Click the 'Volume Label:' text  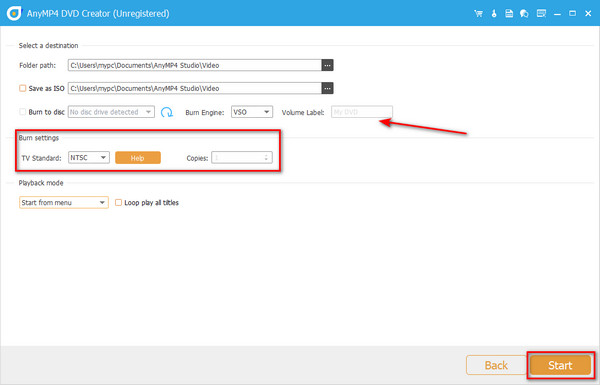(303, 113)
